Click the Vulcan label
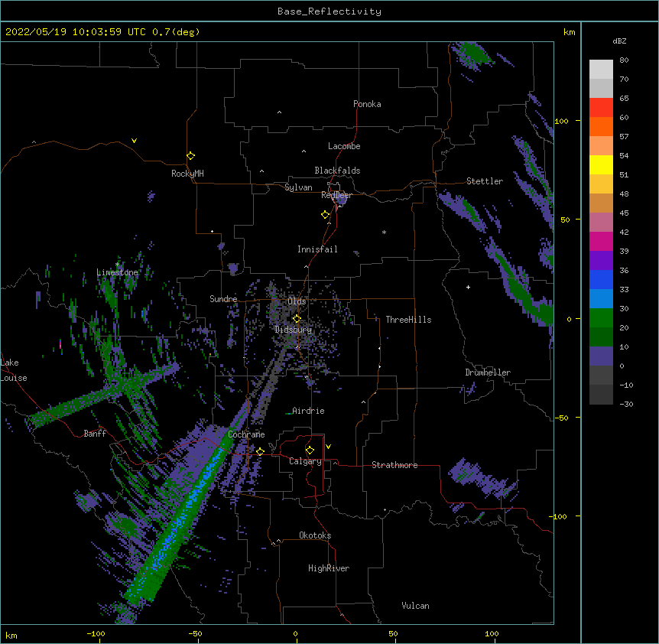The image size is (659, 644). pos(415,606)
